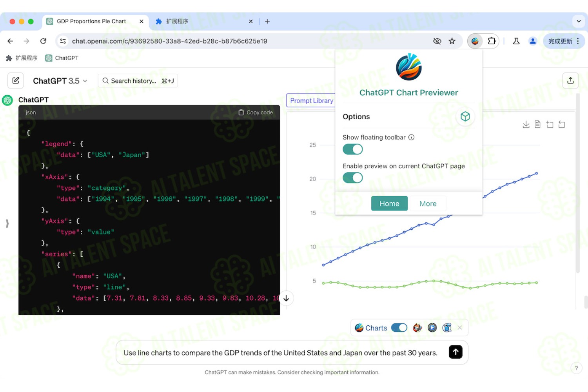Screen dimensions: 588x392
Task: Close the floating Charts toolbar
Action: pos(460,328)
